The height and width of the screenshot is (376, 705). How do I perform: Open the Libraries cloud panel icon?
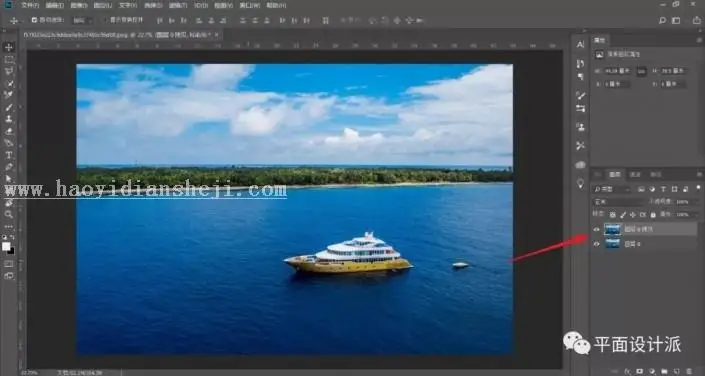pyautogui.click(x=580, y=165)
